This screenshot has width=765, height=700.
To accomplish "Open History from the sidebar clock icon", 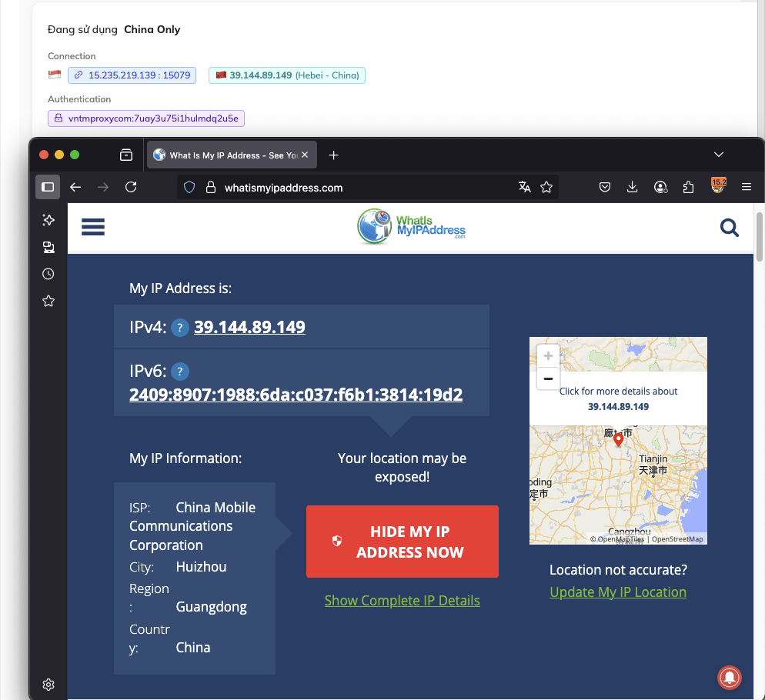I will (48, 274).
